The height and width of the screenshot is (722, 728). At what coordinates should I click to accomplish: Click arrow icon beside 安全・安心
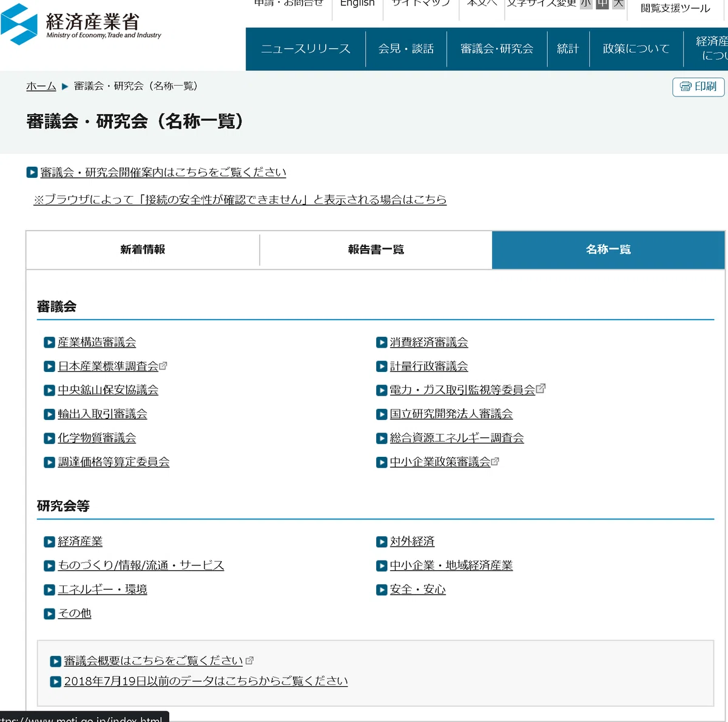pyautogui.click(x=382, y=590)
